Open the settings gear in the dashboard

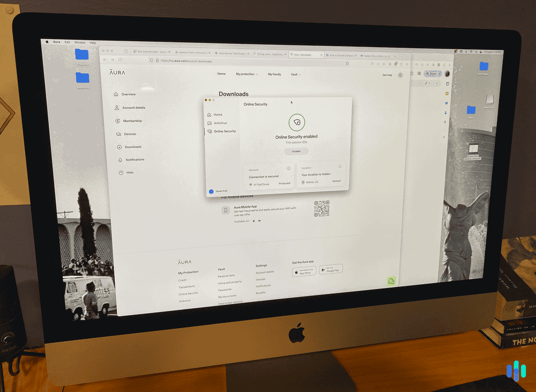(399, 75)
